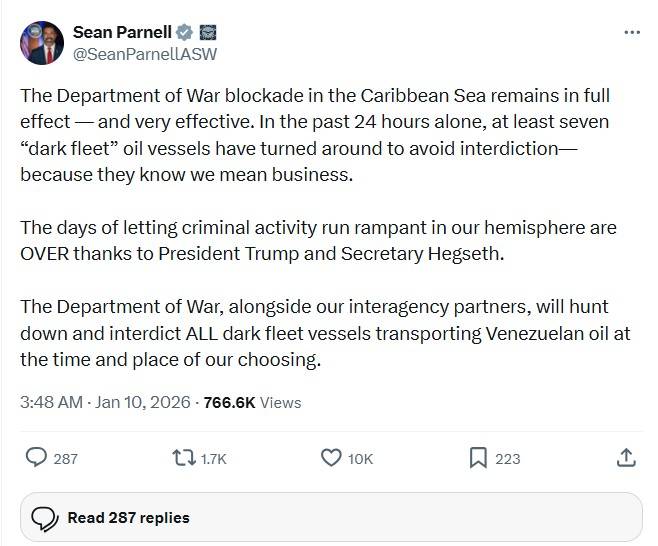658x546 pixels.
Task: Open the @SeanParnellASW handle link
Action: [144, 54]
